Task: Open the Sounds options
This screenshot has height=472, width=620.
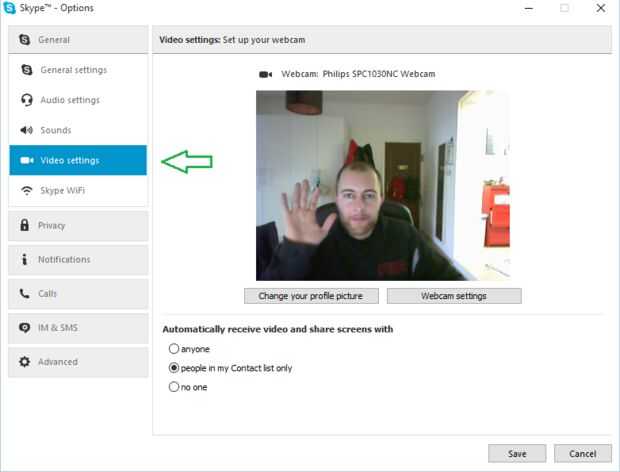Action: [78, 130]
